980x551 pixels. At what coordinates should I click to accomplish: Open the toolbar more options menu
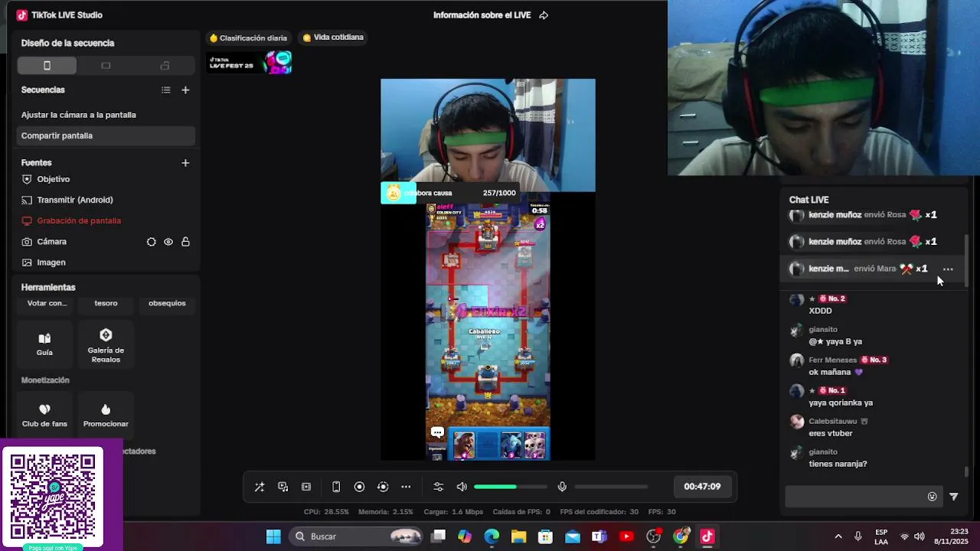tap(406, 487)
